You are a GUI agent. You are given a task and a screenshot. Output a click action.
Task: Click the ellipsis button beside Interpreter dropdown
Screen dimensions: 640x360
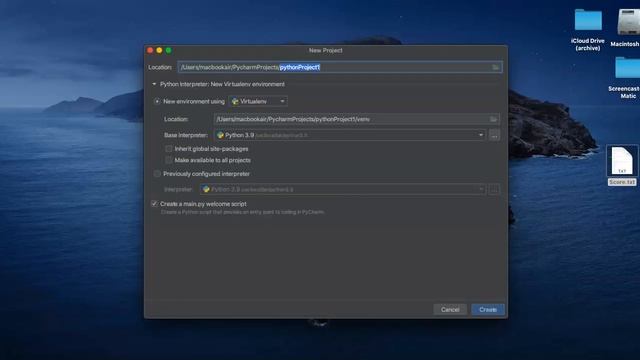pos(494,189)
